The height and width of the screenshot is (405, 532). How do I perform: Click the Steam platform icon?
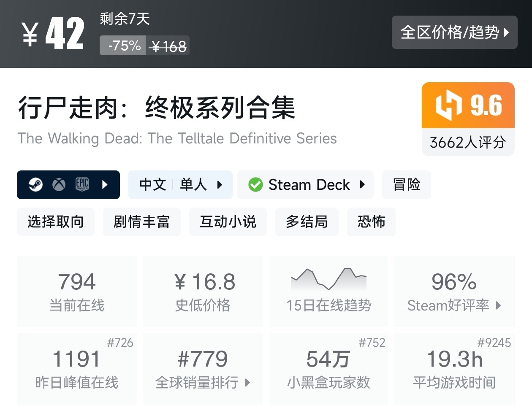(35, 184)
